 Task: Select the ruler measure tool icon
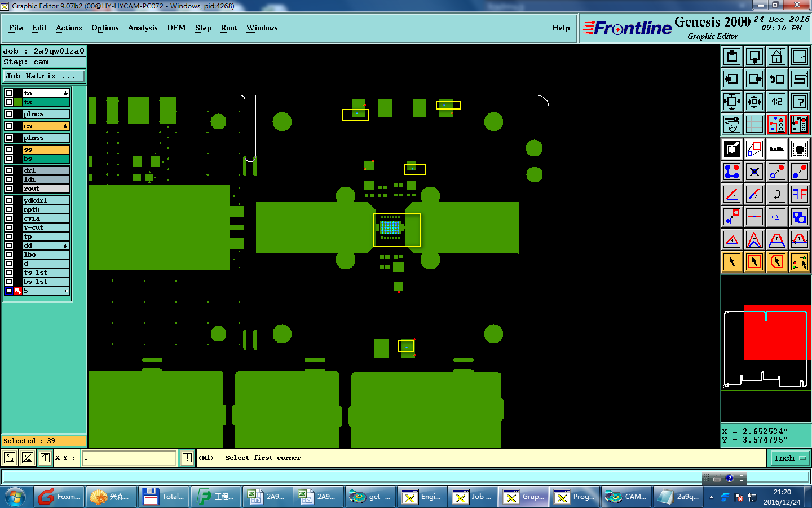(x=777, y=149)
